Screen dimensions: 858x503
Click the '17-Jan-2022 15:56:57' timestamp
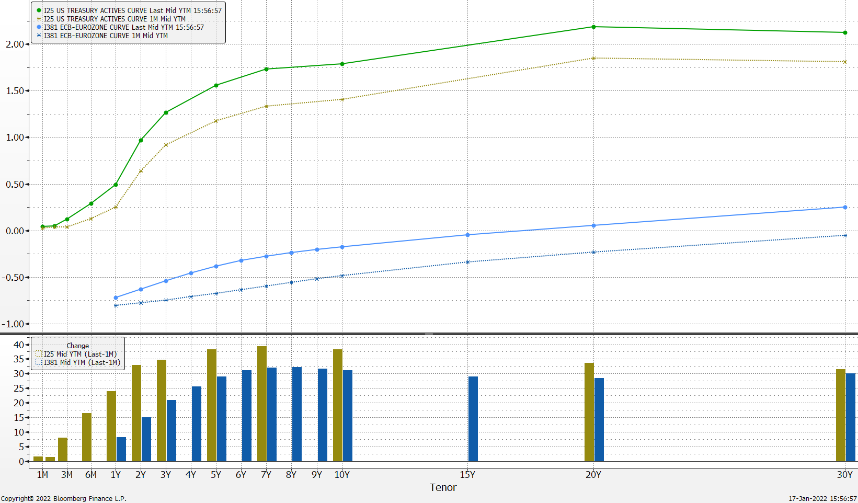(x=822, y=498)
